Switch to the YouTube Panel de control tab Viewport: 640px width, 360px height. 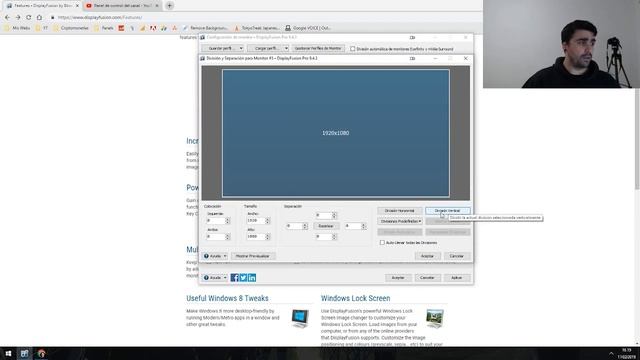pos(122,6)
